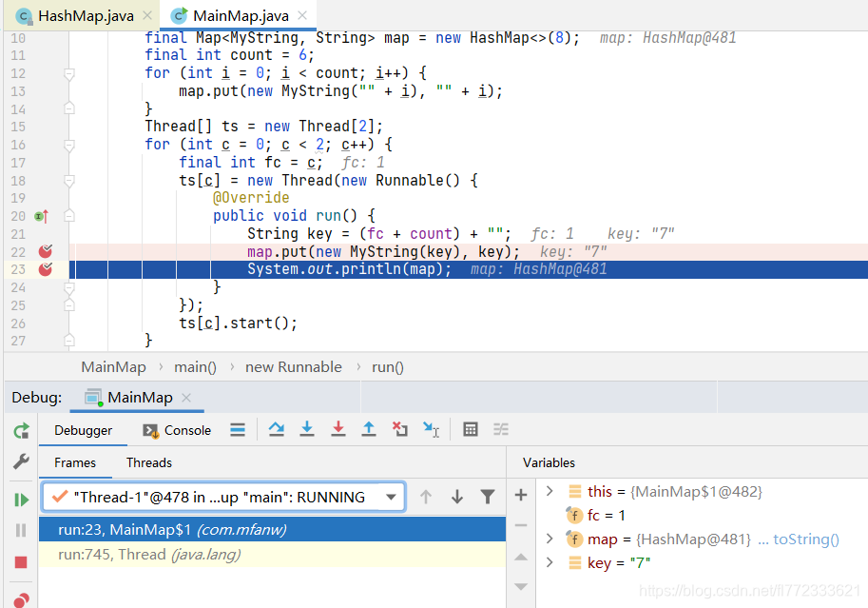Select frame run:745, Thread
Image resolution: width=868 pixels, height=608 pixels.
(x=272, y=554)
